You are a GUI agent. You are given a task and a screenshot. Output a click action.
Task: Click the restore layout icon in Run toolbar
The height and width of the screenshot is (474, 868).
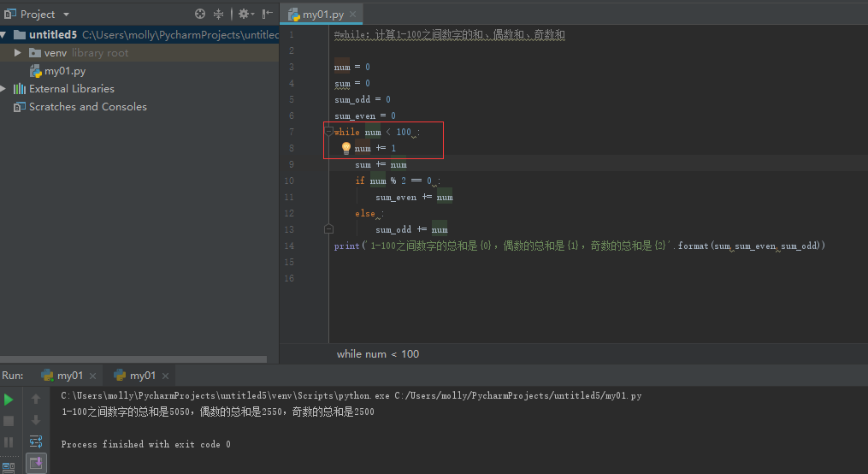(9, 467)
